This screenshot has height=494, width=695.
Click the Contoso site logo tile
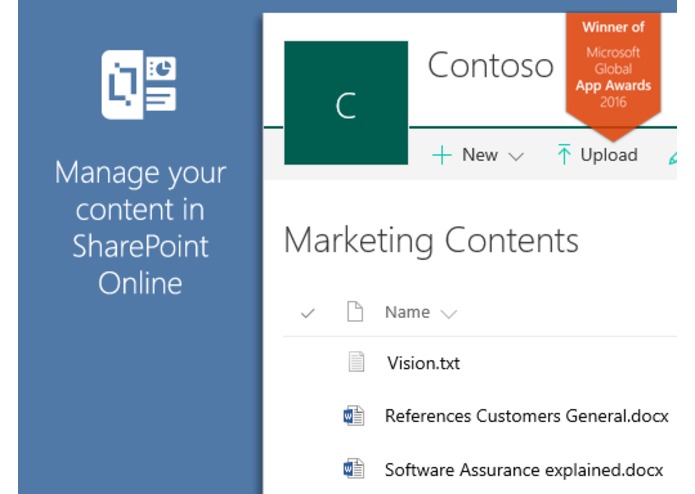pos(346,103)
